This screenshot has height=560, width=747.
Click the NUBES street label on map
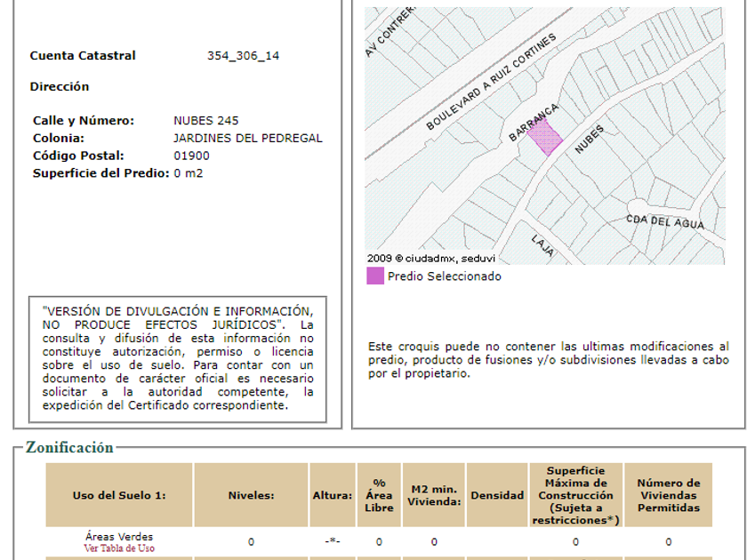click(x=590, y=139)
